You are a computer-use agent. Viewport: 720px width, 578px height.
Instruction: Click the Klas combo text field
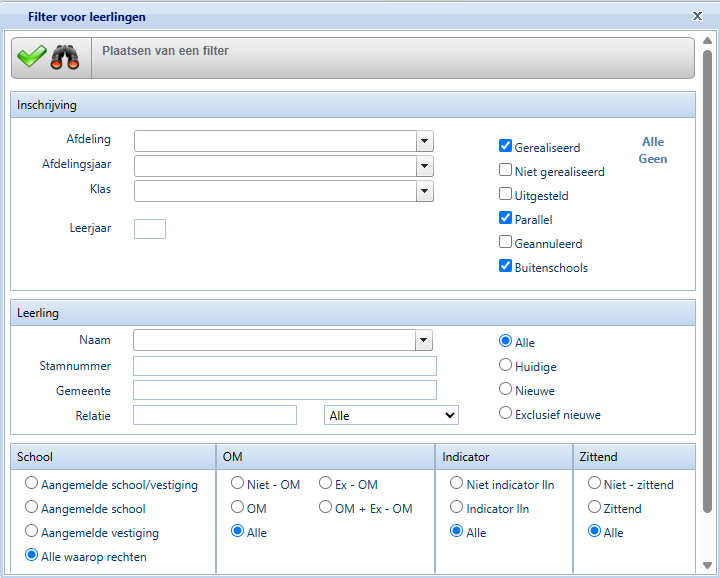point(276,191)
